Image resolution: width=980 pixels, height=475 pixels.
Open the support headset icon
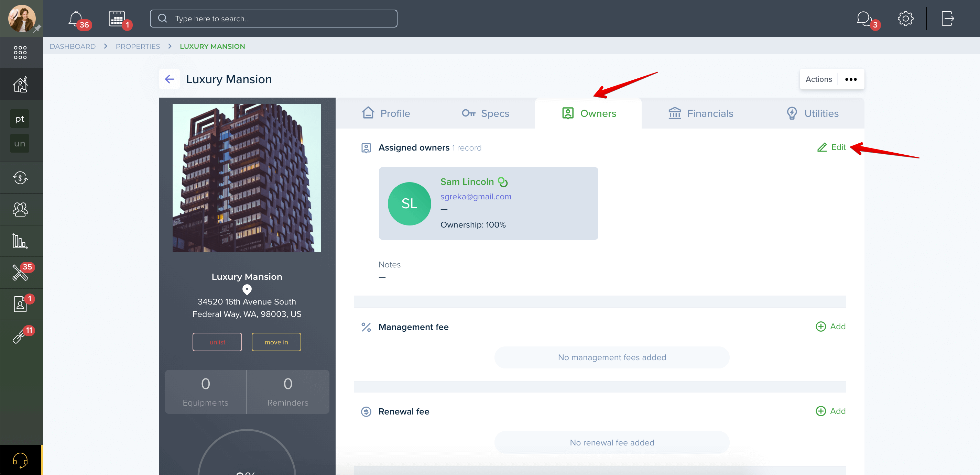click(20, 460)
